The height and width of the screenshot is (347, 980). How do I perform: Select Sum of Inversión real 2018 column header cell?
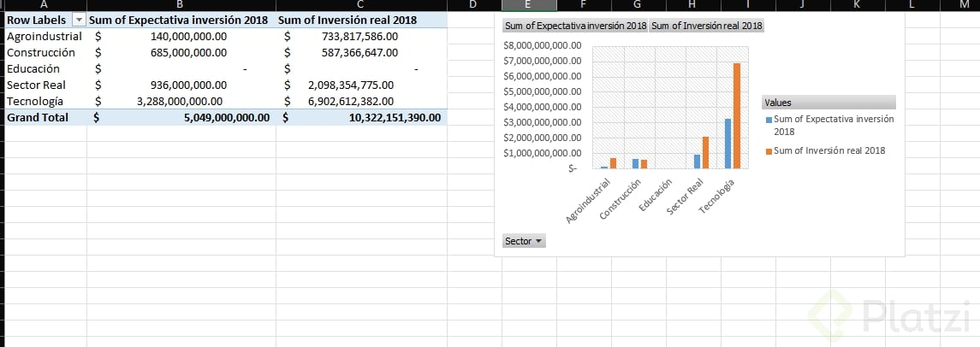coord(361,20)
